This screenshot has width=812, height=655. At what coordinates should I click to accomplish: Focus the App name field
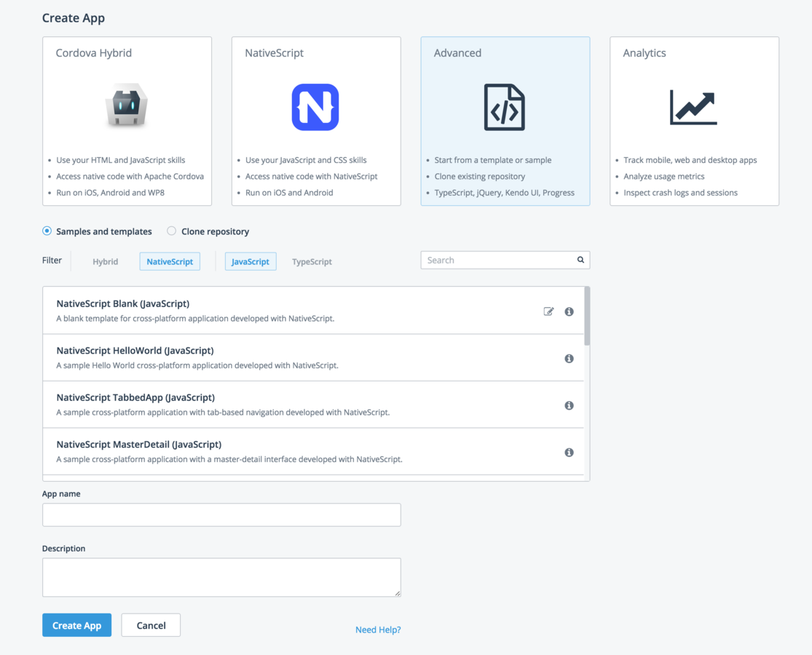click(x=221, y=515)
